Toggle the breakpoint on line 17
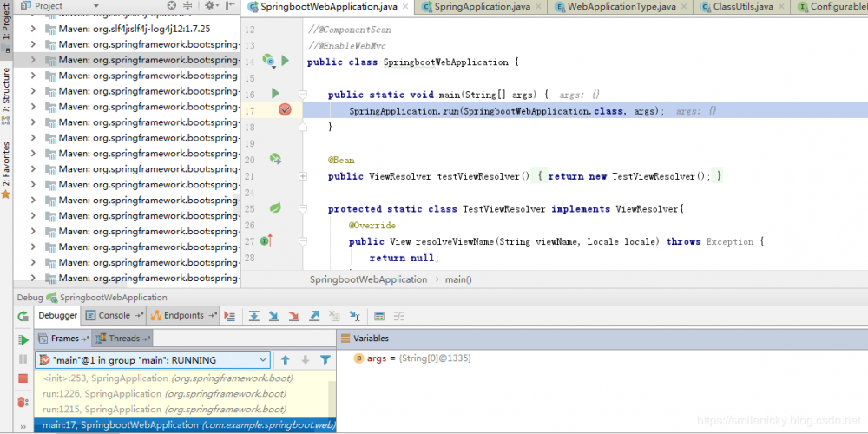The height and width of the screenshot is (434, 868). pos(285,110)
